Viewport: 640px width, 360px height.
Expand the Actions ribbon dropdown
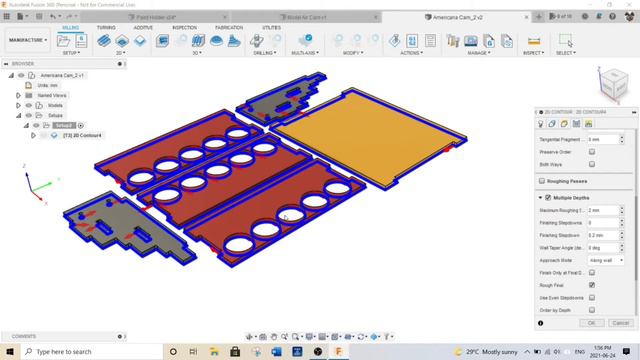click(411, 53)
